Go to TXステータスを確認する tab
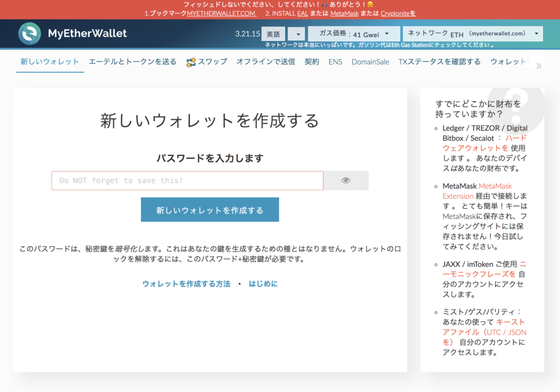 pyautogui.click(x=439, y=61)
